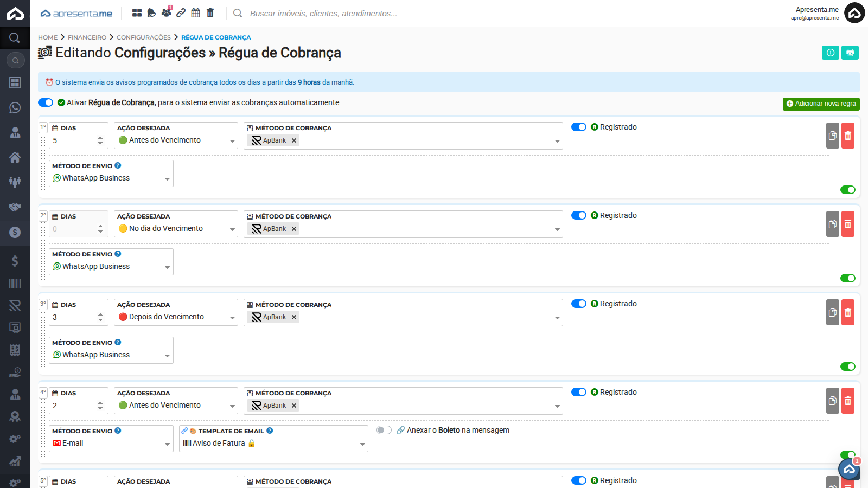The width and height of the screenshot is (868, 488).
Task: Go to FINANCEIRO in the breadcrumb
Action: (x=87, y=37)
